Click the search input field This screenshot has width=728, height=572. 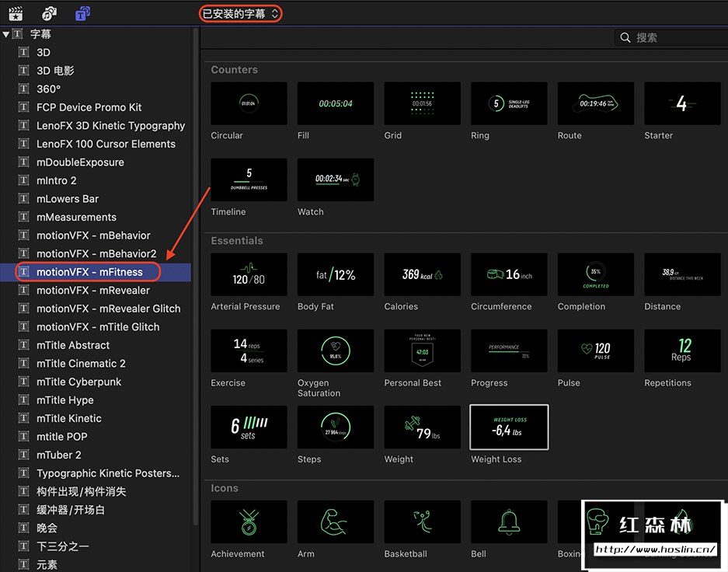point(676,37)
